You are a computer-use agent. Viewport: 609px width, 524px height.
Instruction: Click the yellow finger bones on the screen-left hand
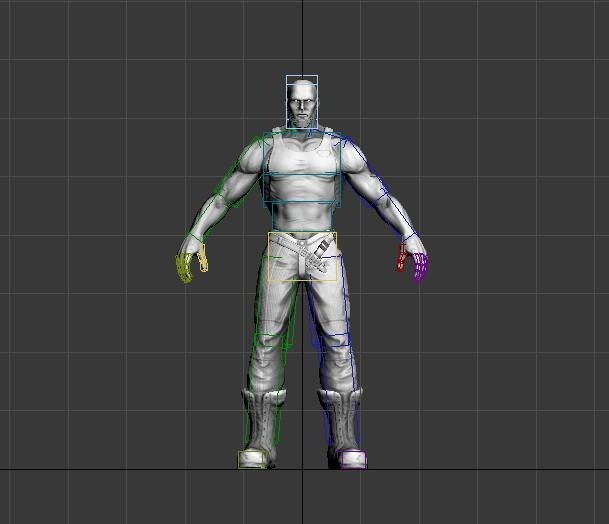coord(185,268)
